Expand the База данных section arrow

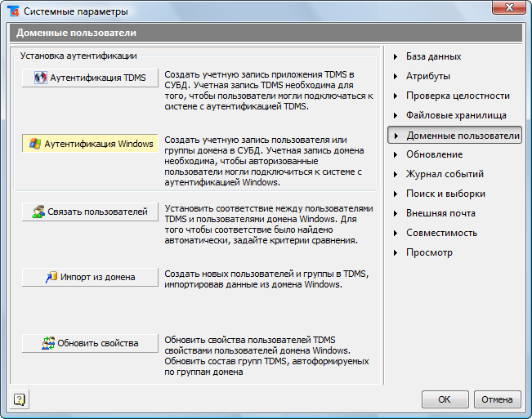coord(396,56)
